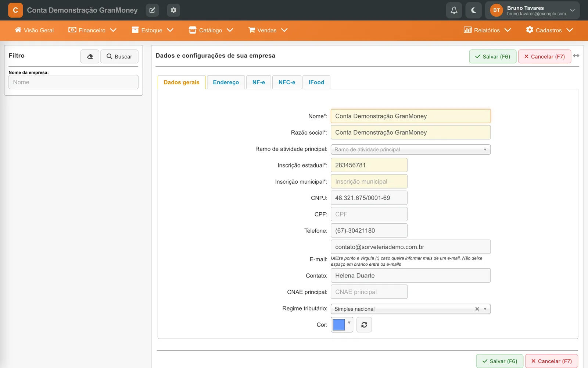Open the Catálogo menu
This screenshot has height=368, width=588.
pos(211,30)
